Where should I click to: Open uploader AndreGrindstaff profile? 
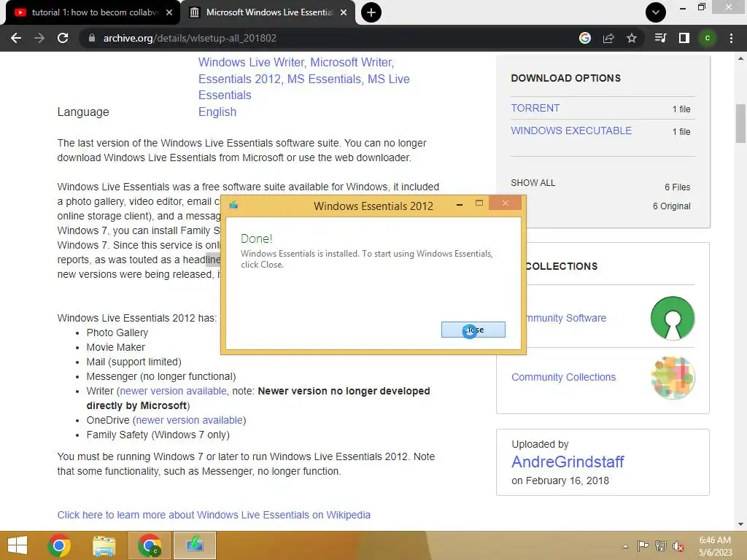[568, 462]
